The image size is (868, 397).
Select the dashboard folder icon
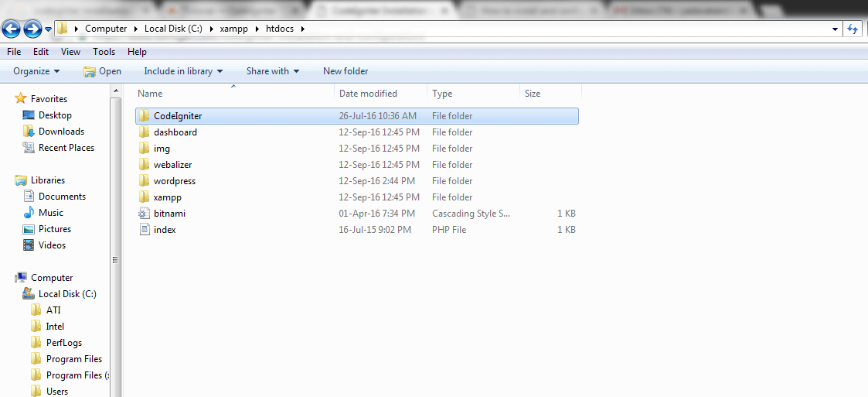coord(145,132)
